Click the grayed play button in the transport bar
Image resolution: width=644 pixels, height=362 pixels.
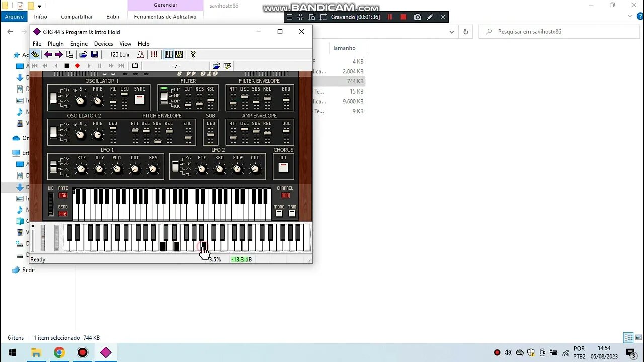tap(89, 66)
